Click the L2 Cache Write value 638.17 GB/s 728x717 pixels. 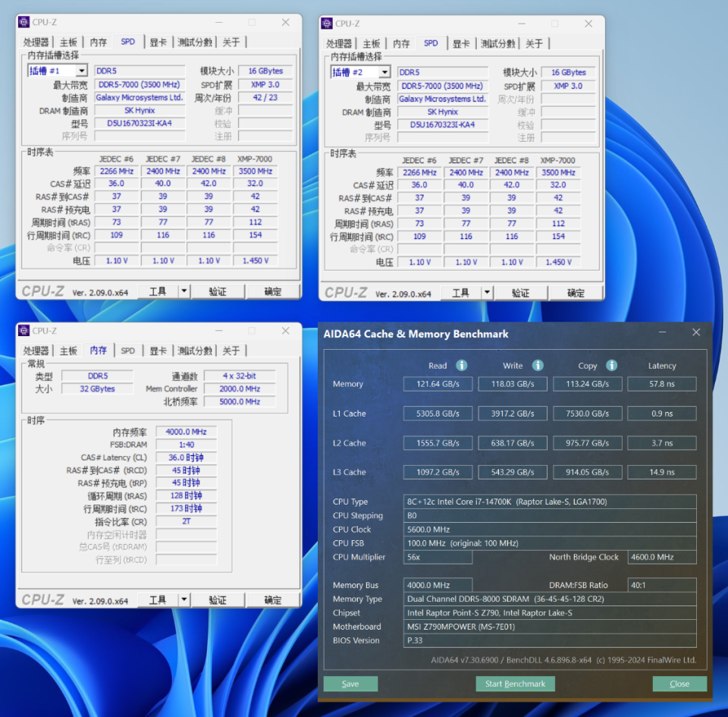tap(513, 443)
